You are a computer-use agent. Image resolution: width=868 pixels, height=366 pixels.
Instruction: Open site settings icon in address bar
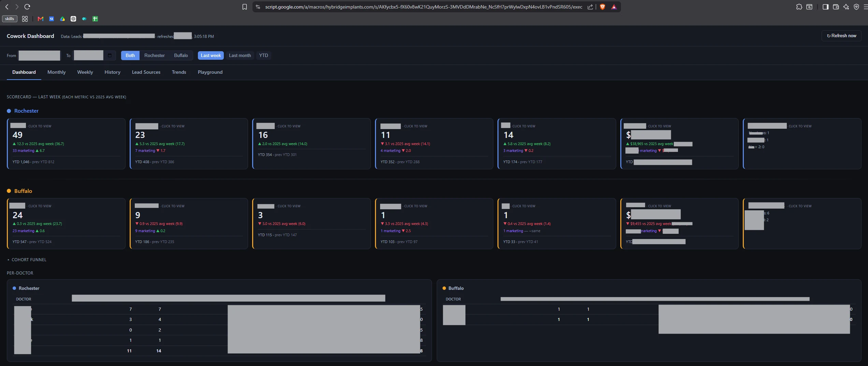258,7
